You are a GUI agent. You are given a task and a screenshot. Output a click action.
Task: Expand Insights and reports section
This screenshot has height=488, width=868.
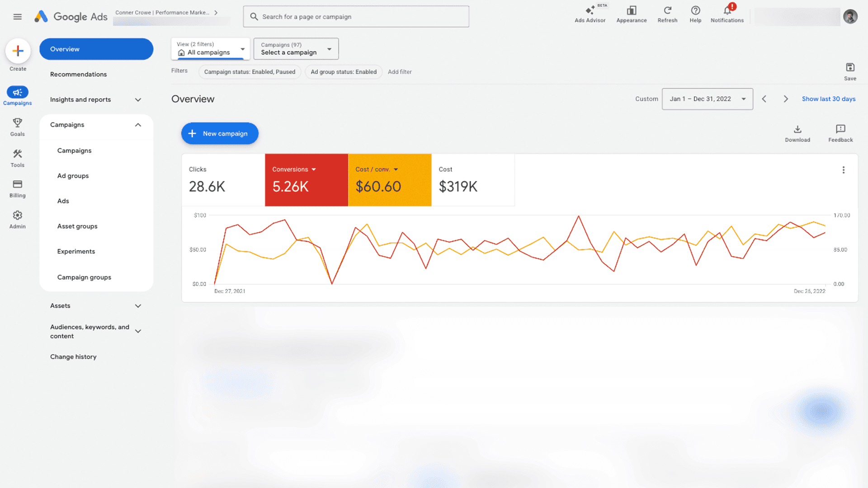(138, 99)
